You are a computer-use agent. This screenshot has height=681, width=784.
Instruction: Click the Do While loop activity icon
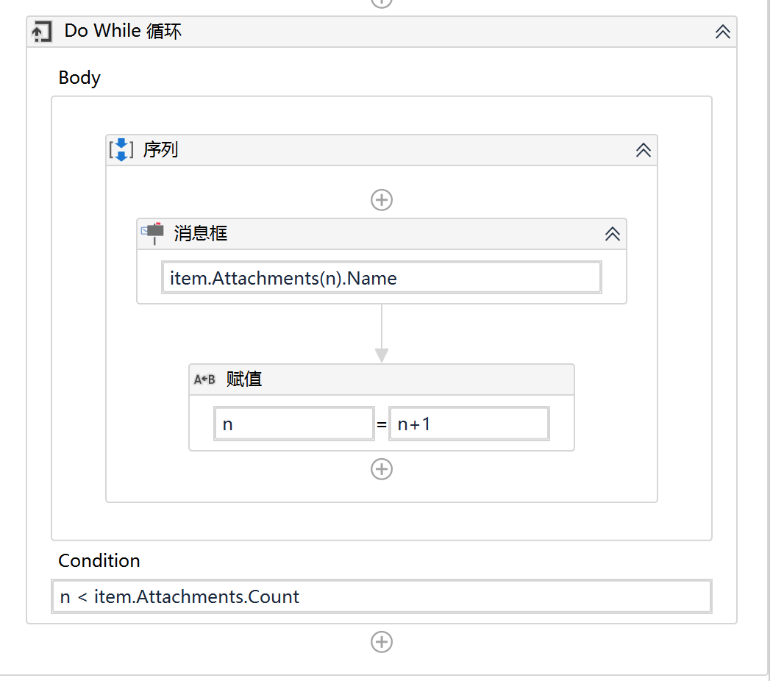tap(41, 32)
